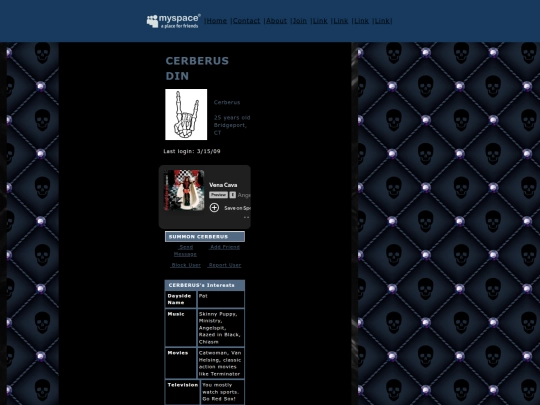Click the Send Message link
Screen dimensions: 540x405
point(185,251)
